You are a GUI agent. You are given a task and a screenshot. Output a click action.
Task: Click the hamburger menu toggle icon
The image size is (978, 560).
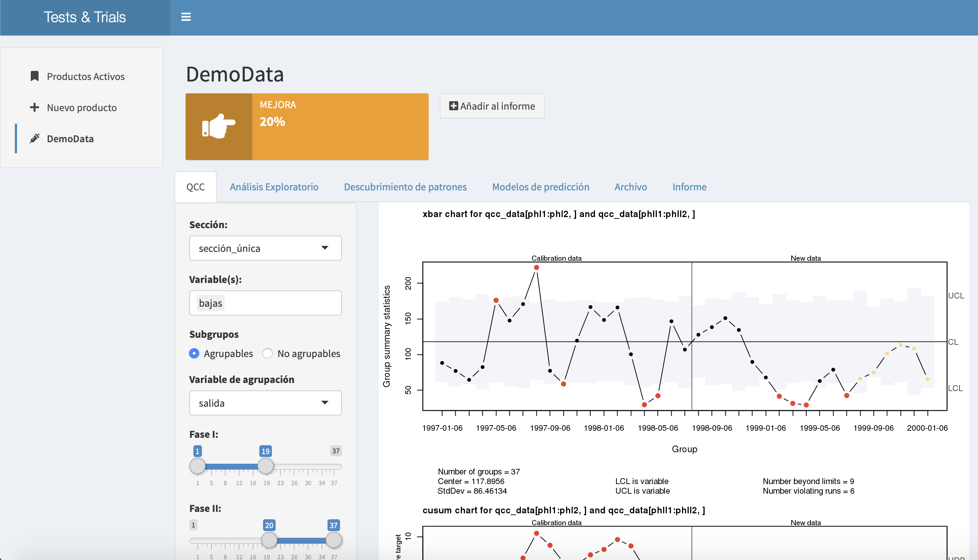pyautogui.click(x=186, y=17)
